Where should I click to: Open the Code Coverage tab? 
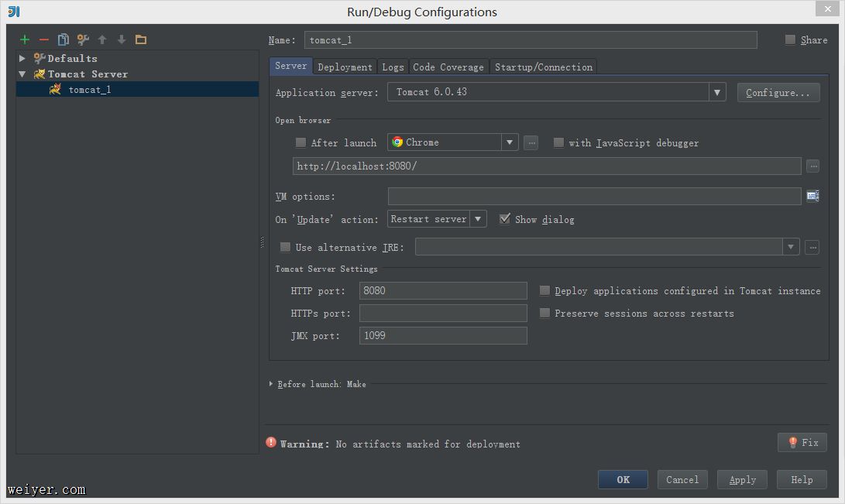(x=448, y=67)
